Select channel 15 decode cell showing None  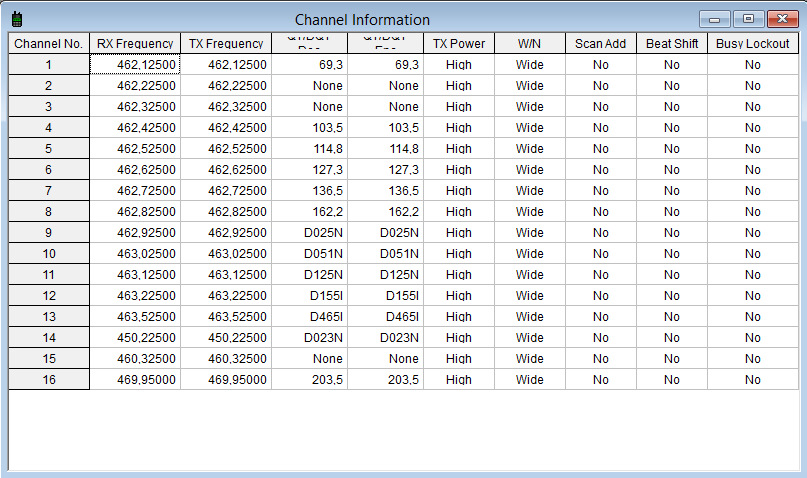click(310, 359)
